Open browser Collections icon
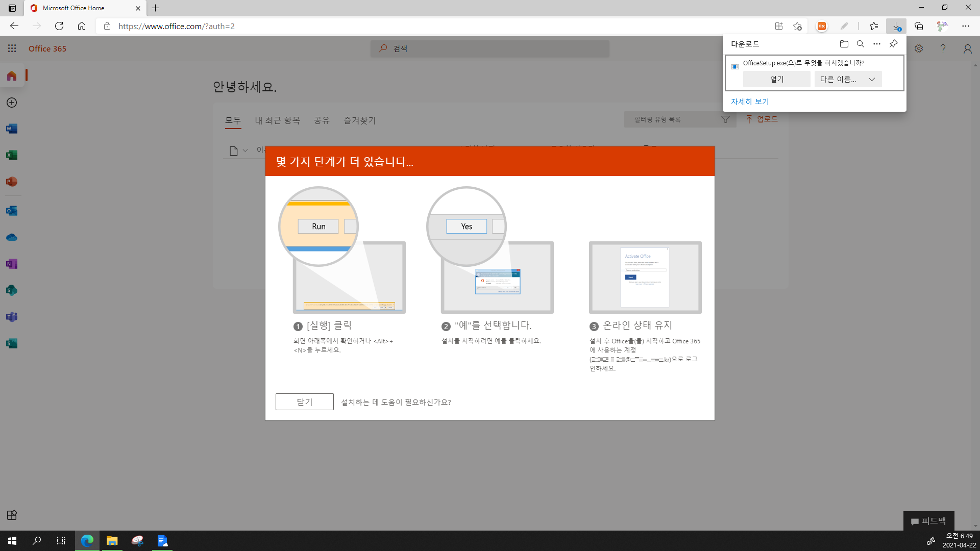Image resolution: width=980 pixels, height=551 pixels. click(919, 26)
